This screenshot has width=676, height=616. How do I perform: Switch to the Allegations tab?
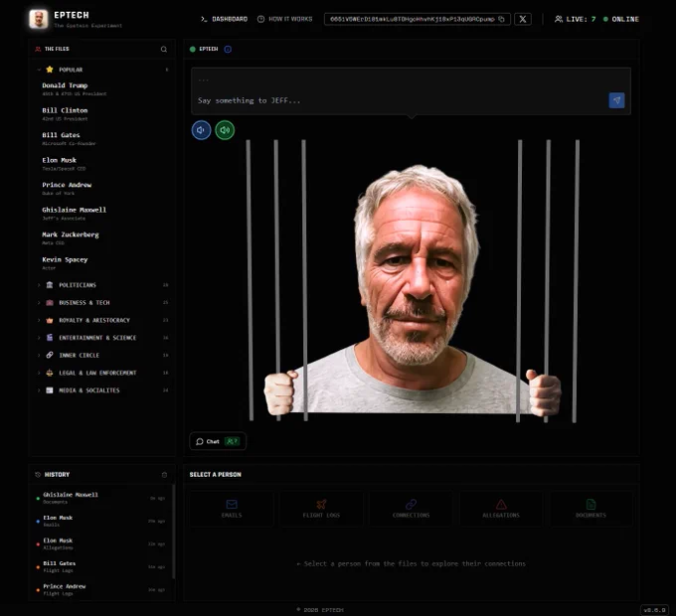tap(501, 509)
